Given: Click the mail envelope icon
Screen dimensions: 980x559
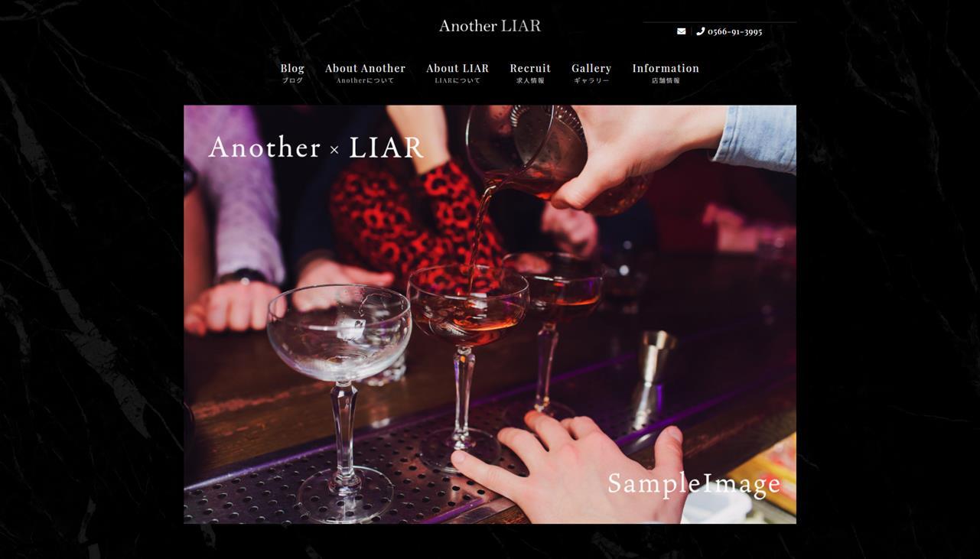Looking at the screenshot, I should [x=681, y=31].
